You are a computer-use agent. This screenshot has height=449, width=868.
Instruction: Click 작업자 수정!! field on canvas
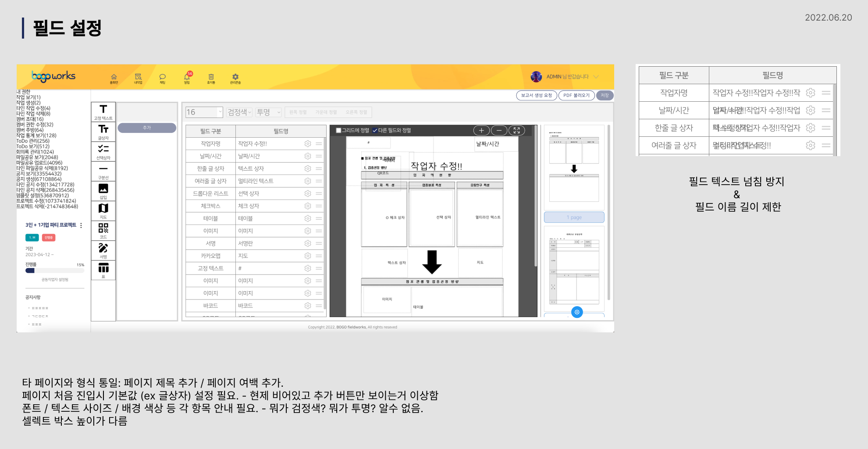pos(437,166)
